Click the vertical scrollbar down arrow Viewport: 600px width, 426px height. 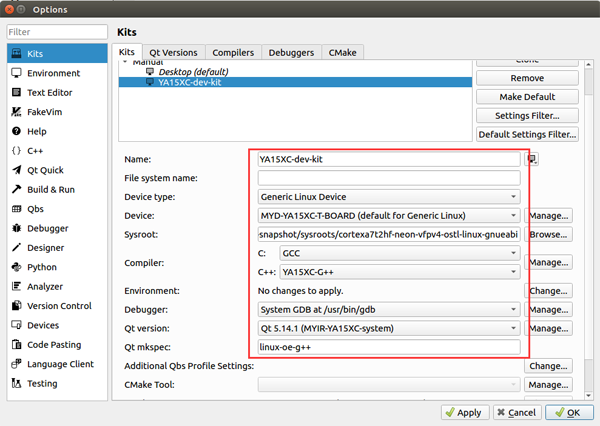pyautogui.click(x=589, y=395)
